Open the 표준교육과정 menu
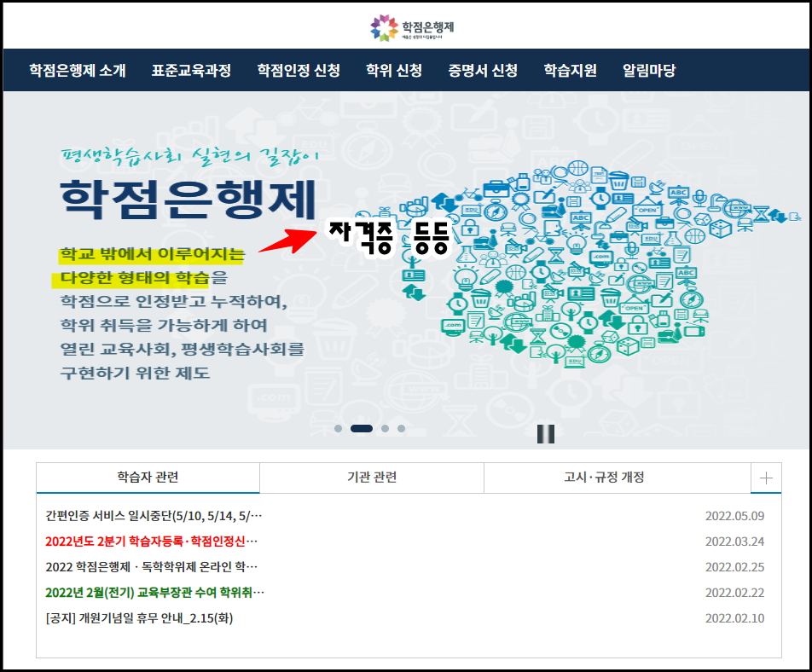Screen dimensions: 812x672 tap(191, 71)
